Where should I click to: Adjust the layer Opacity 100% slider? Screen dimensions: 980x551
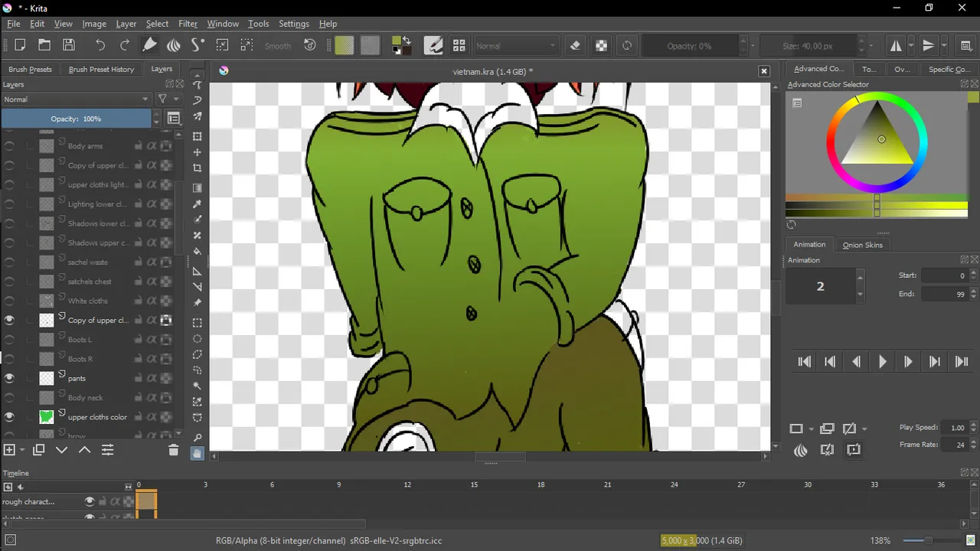76,119
